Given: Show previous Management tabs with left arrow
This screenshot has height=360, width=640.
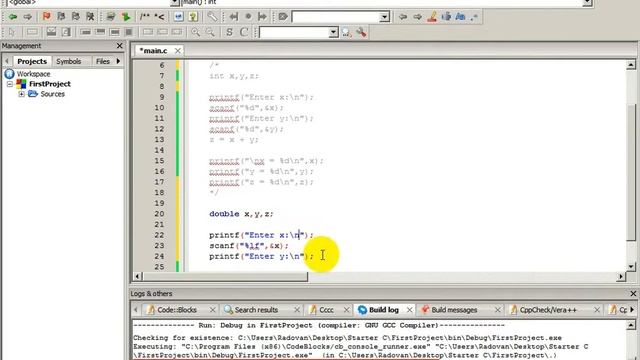Looking at the screenshot, I should pos(7,61).
